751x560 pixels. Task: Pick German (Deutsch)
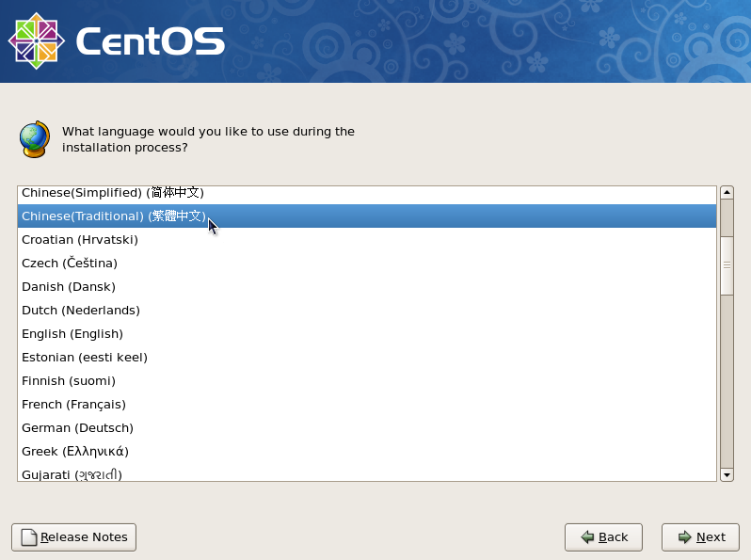tap(367, 427)
